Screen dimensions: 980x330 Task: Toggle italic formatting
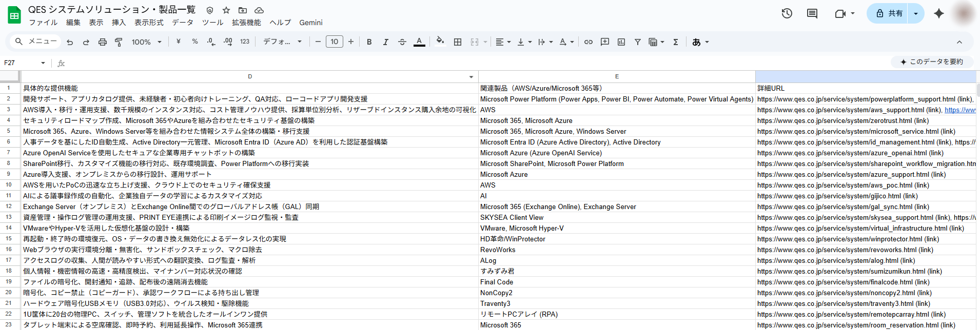tap(386, 42)
